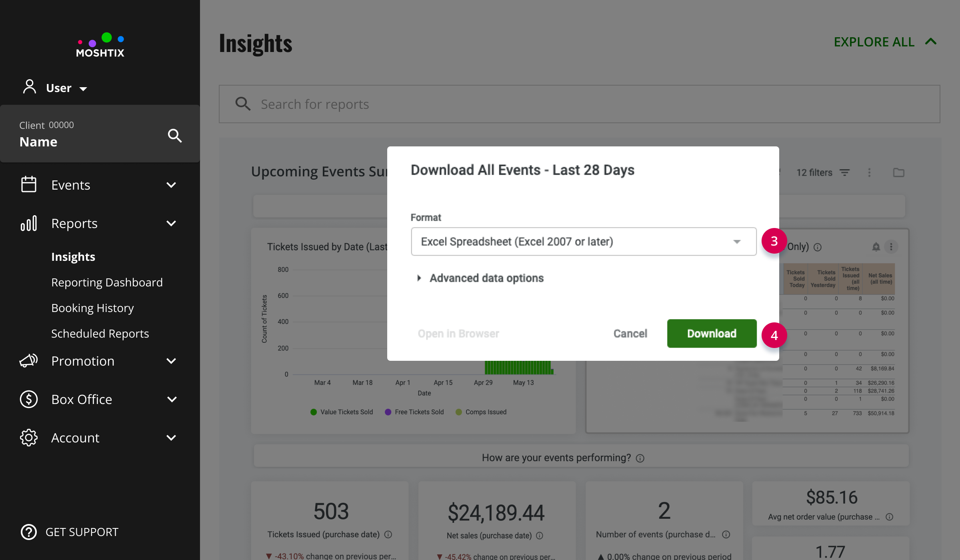This screenshot has height=560, width=960.
Task: Toggle the Free Tickets Sold legend series
Action: click(x=414, y=412)
